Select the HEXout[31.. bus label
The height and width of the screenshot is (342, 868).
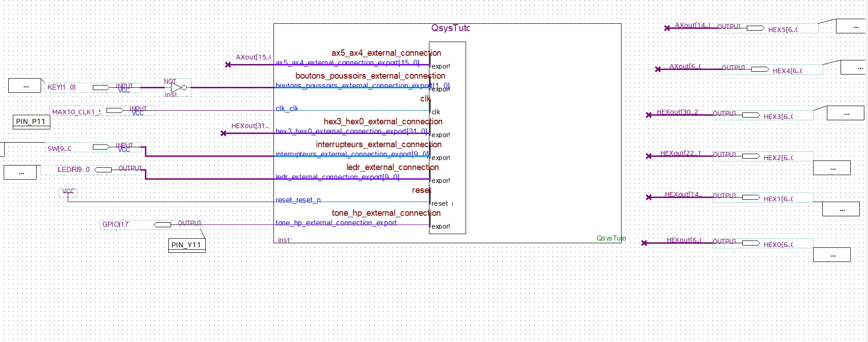250,126
